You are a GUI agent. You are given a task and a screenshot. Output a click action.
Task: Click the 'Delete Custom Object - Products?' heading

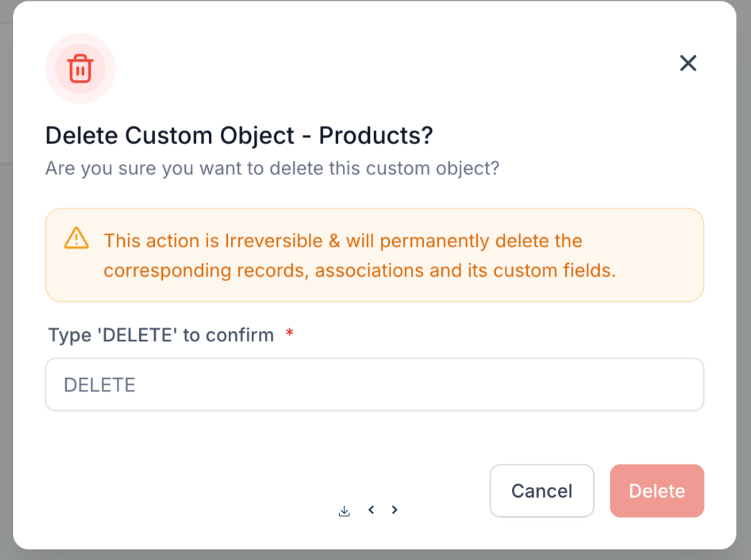point(239,136)
